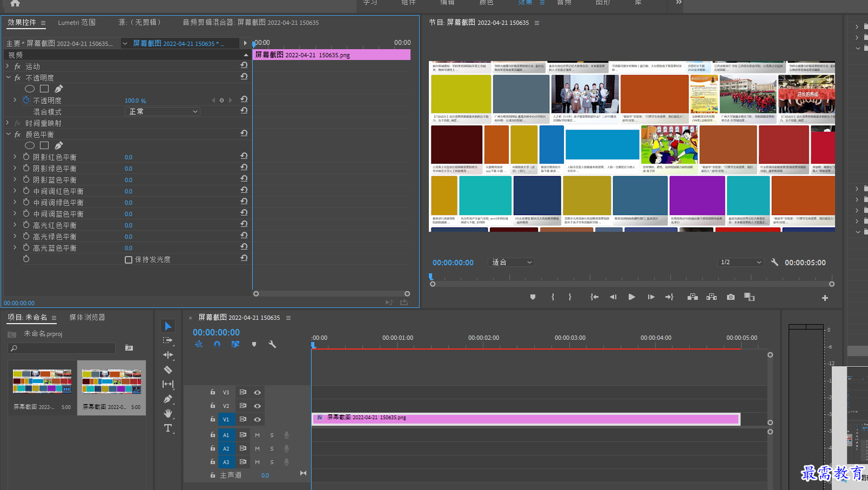Solo audio track A2
This screenshot has height=490, width=868.
point(272,448)
